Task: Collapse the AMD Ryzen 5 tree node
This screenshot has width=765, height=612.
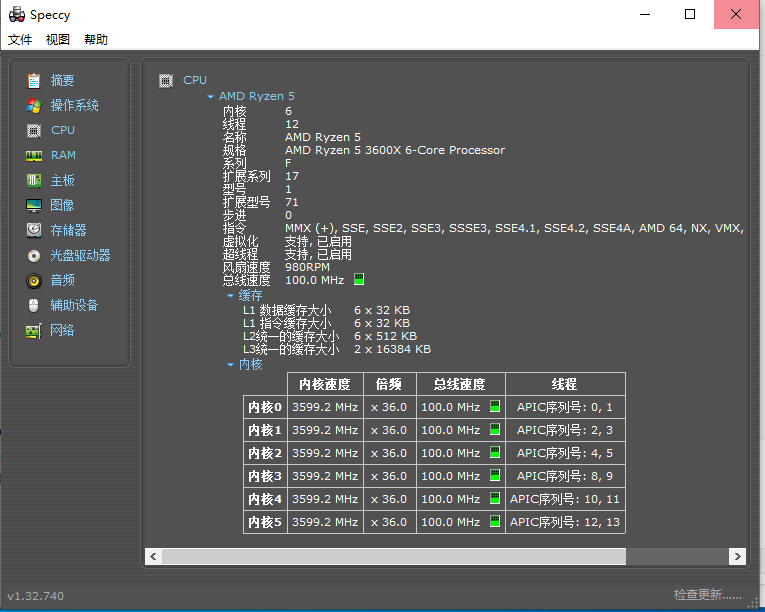Action: tap(210, 97)
